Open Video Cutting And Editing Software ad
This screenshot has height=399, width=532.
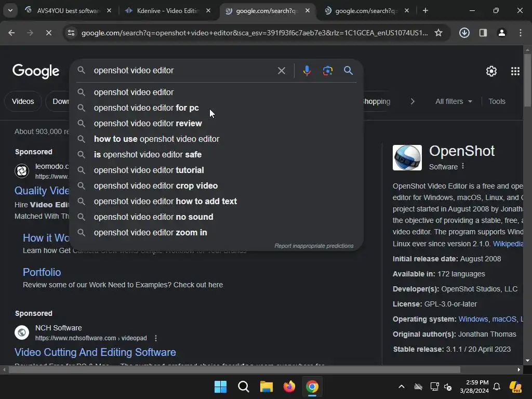point(95,352)
